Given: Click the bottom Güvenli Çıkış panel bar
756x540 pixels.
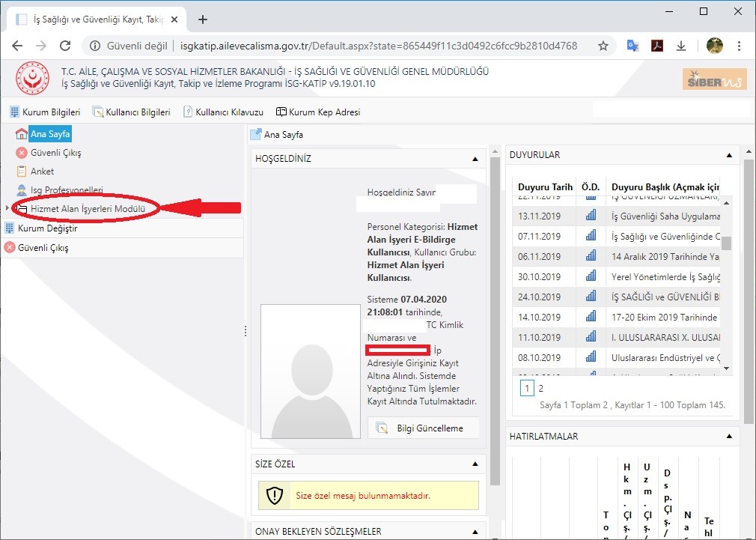Looking at the screenshot, I should pos(122,248).
